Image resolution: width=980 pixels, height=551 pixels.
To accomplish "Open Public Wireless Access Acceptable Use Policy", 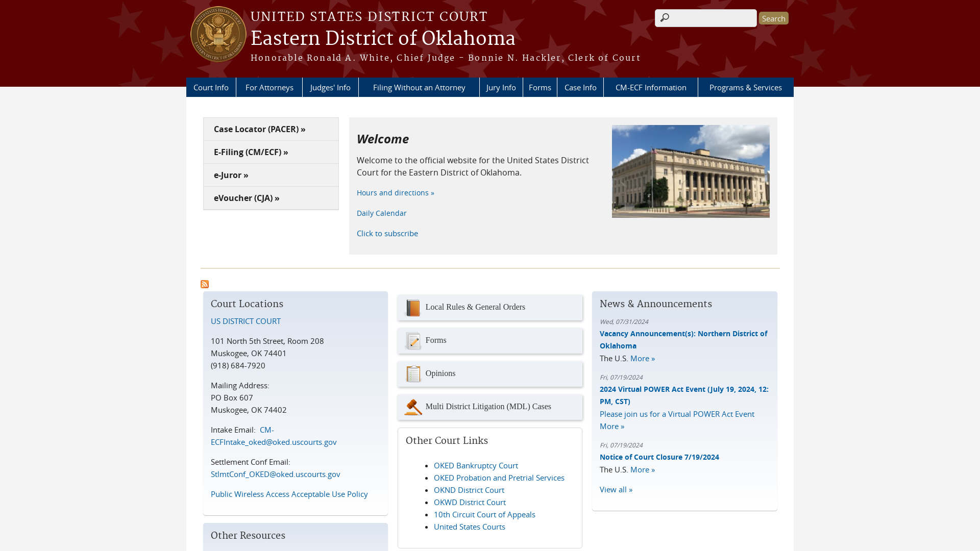I will tap(289, 494).
